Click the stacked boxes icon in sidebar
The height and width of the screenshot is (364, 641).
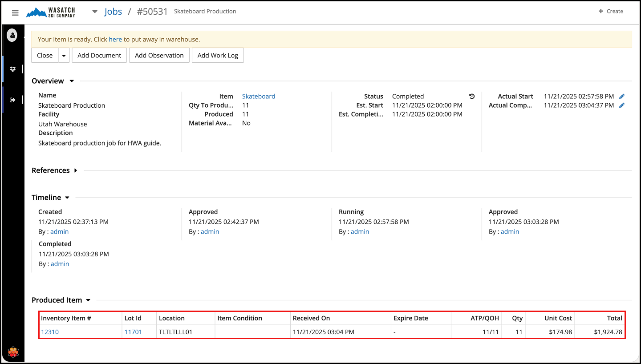(13, 69)
